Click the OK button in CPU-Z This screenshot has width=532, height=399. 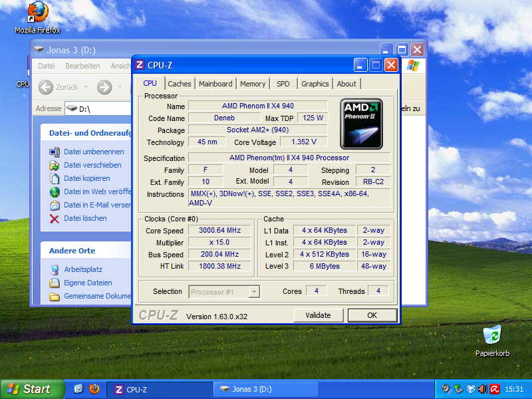[x=372, y=315]
